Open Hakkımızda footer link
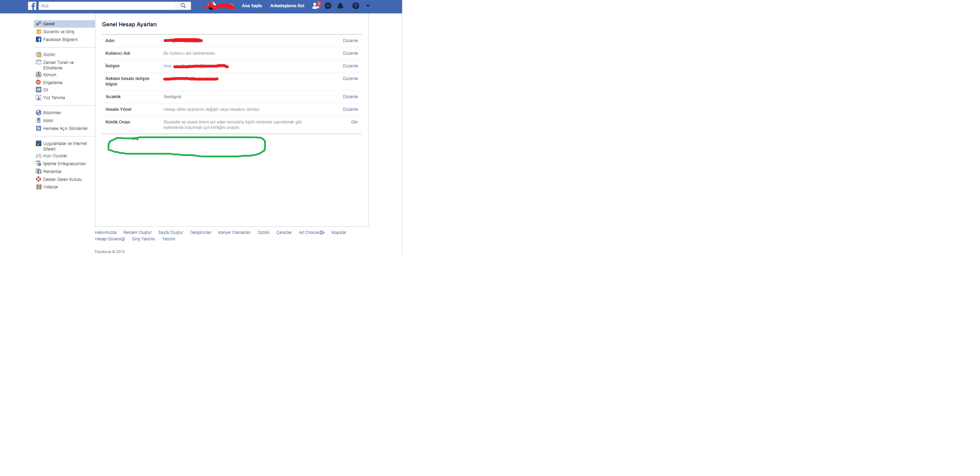The height and width of the screenshot is (476, 980). 106,232
